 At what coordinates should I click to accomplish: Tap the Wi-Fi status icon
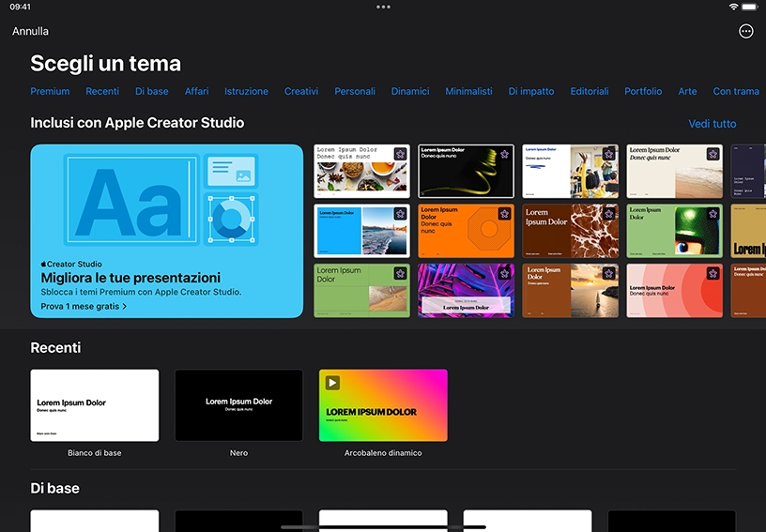[x=733, y=7]
